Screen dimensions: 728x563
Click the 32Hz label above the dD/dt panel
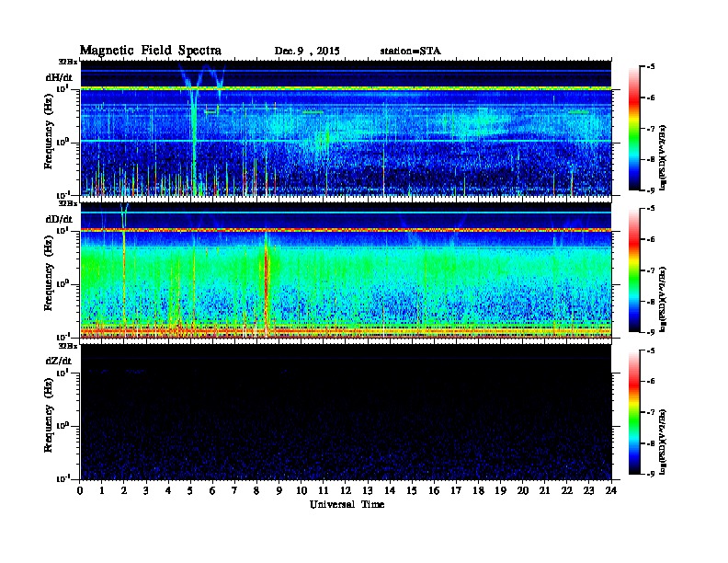68,203
